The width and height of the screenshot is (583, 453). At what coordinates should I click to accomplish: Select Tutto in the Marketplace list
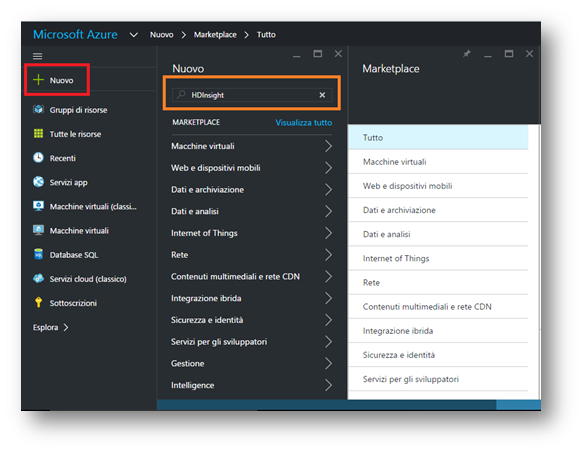[438, 138]
